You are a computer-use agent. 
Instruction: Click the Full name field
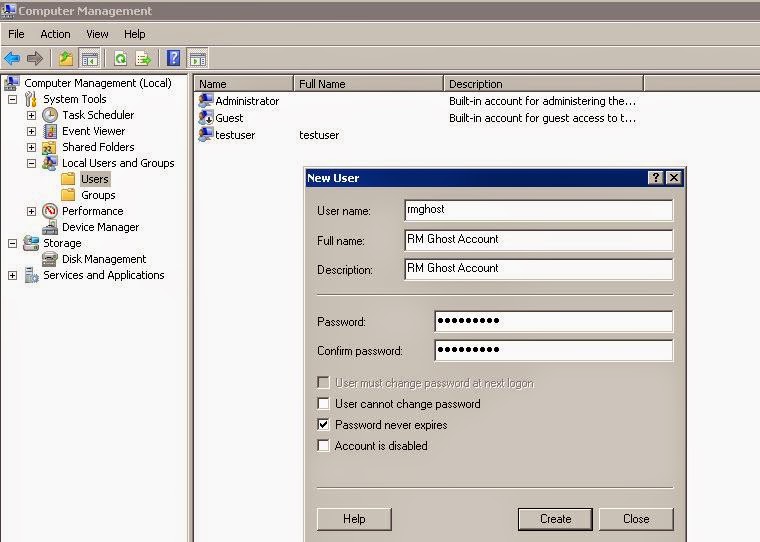(538, 240)
